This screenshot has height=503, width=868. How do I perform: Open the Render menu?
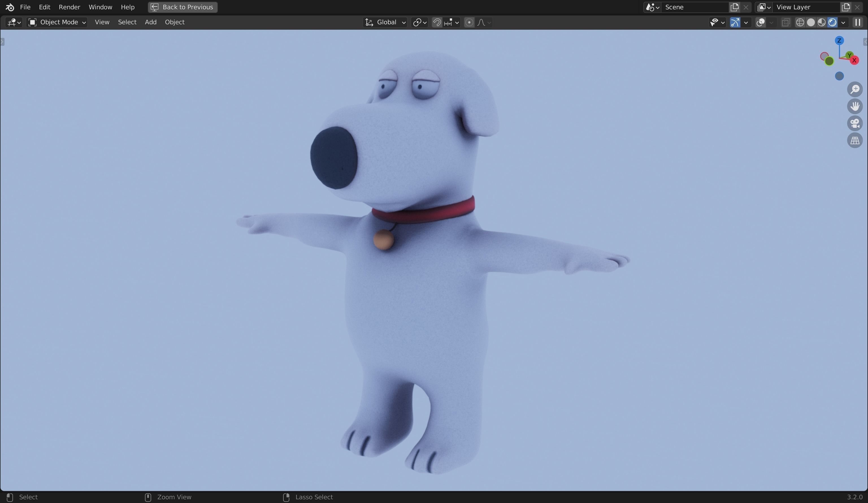tap(69, 7)
